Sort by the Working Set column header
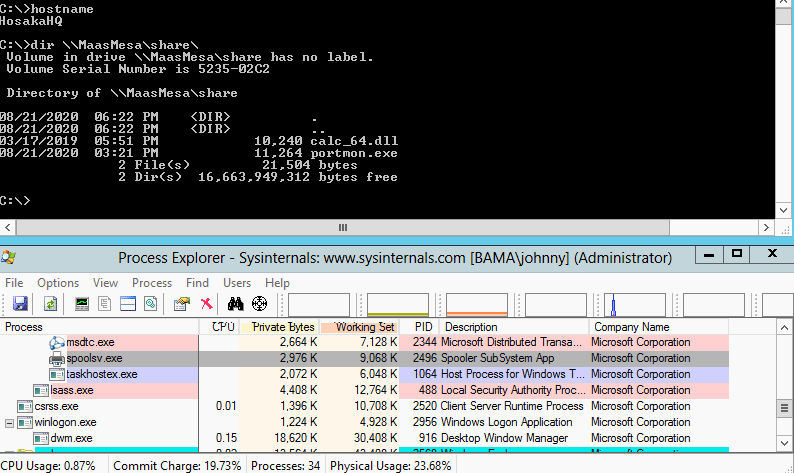Image resolution: width=794 pixels, height=473 pixels. pos(359,327)
